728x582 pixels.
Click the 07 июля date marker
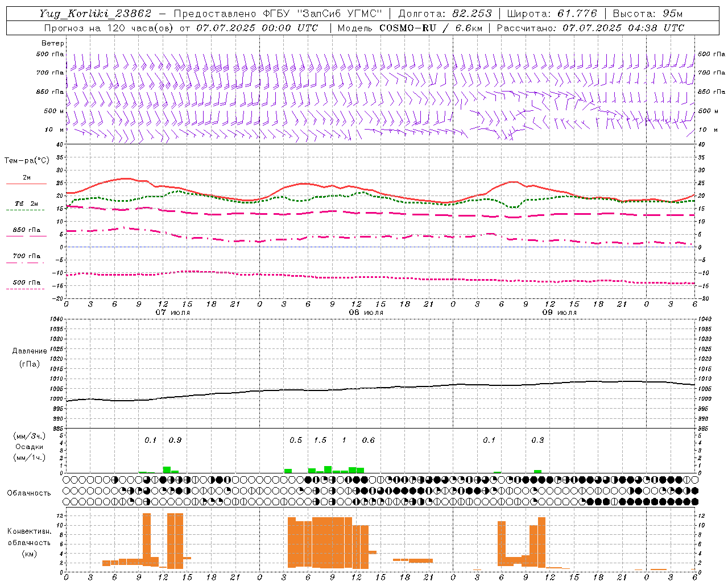coord(173,312)
